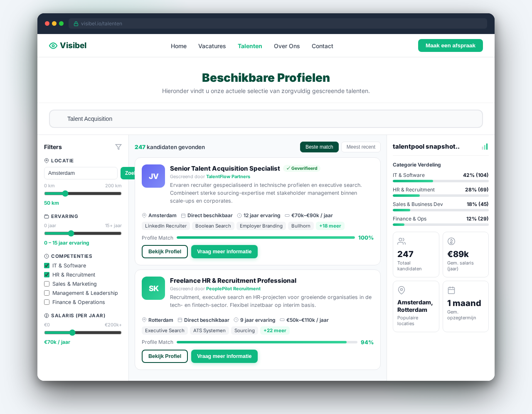Select the Beste match sort option
The width and height of the screenshot is (532, 414).
(x=319, y=147)
